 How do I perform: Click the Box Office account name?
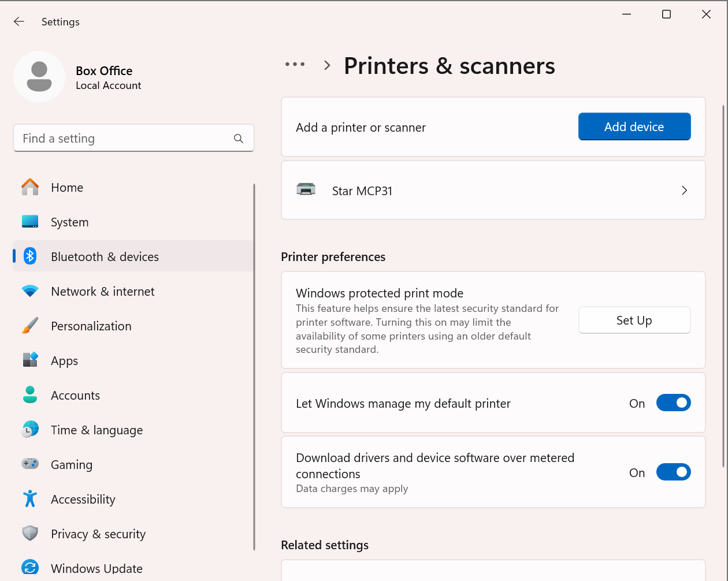(x=104, y=71)
